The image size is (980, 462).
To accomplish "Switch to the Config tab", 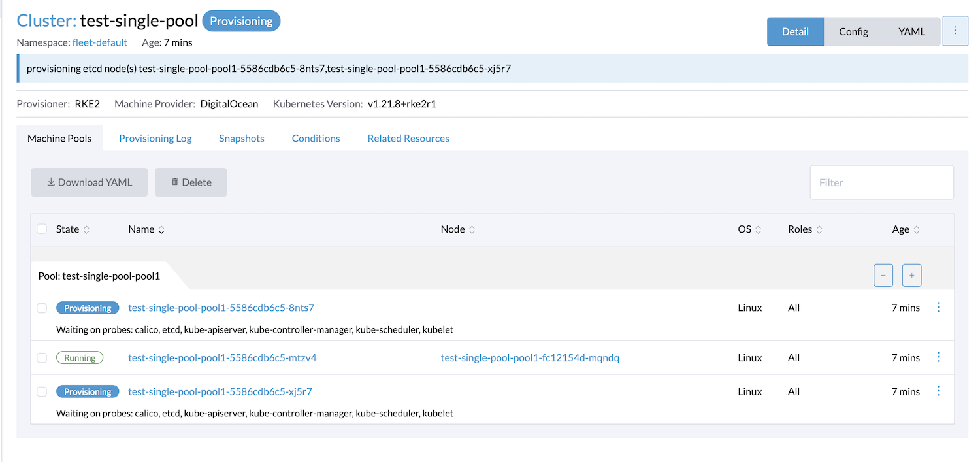I will pos(853,31).
